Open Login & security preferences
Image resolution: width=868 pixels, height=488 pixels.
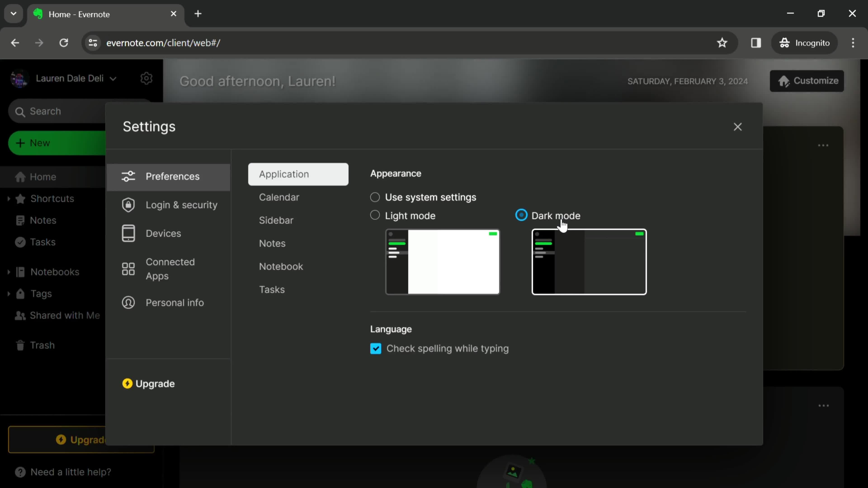(181, 204)
